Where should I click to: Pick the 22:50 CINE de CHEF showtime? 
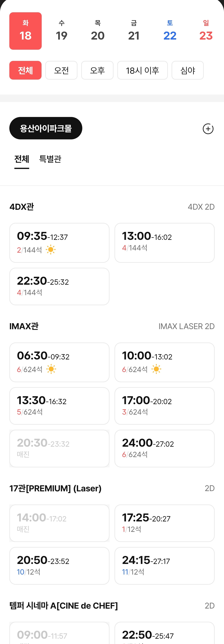tap(164, 633)
